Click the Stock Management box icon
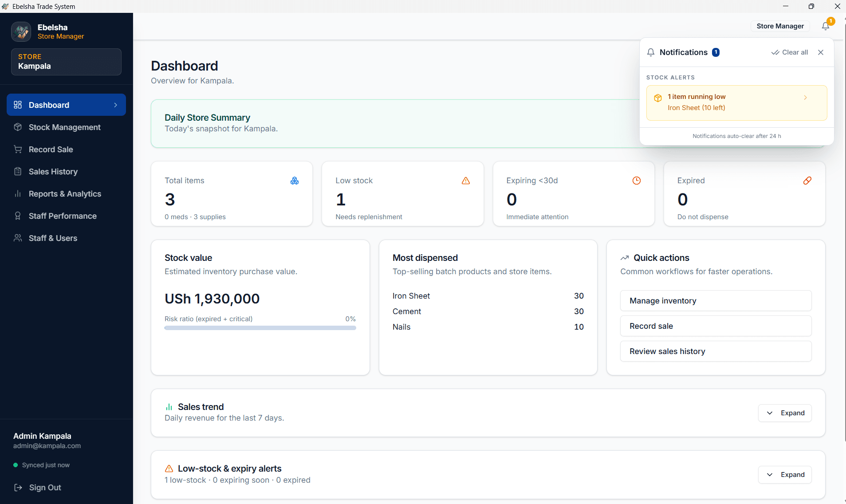The height and width of the screenshot is (504, 846). pyautogui.click(x=18, y=127)
